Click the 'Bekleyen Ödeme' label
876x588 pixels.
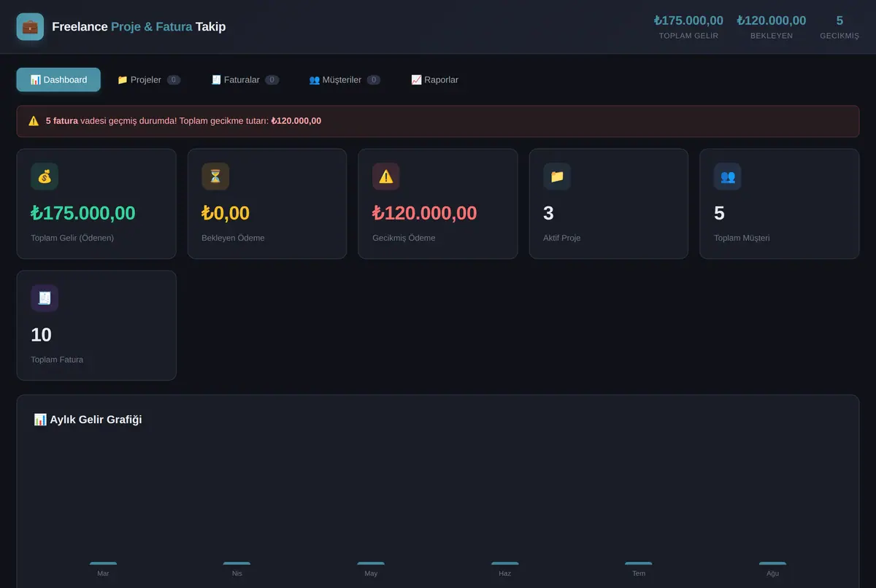[x=233, y=238]
